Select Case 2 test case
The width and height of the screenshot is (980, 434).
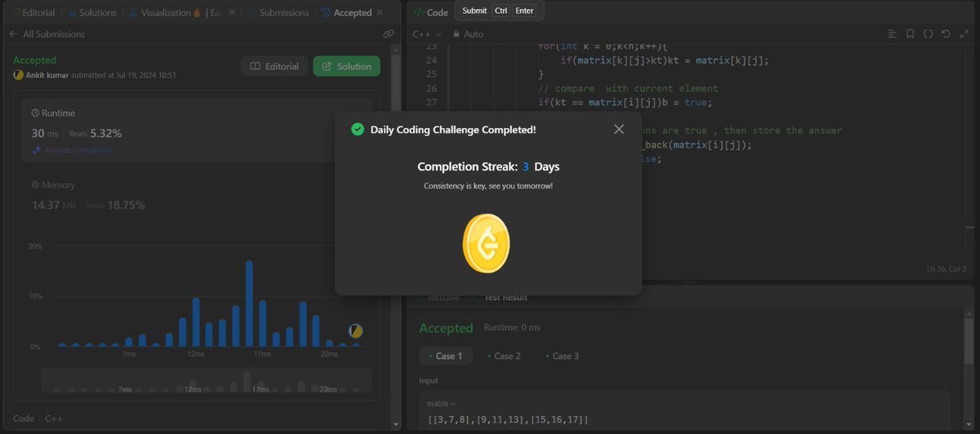(503, 356)
